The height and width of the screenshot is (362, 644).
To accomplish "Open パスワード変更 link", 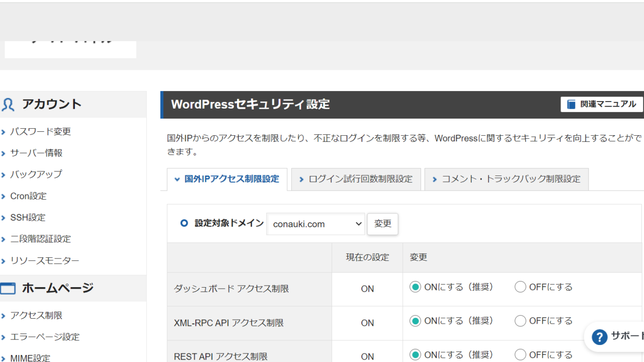I will pos(41,132).
